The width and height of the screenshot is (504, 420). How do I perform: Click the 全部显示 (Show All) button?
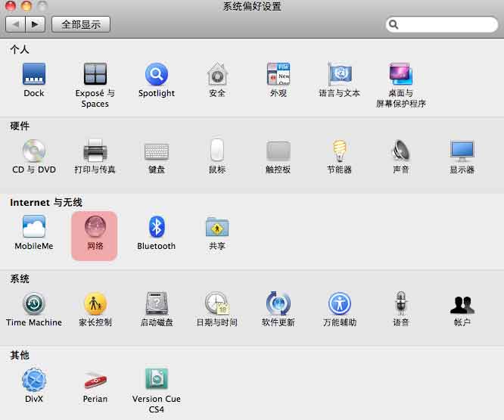(x=81, y=24)
